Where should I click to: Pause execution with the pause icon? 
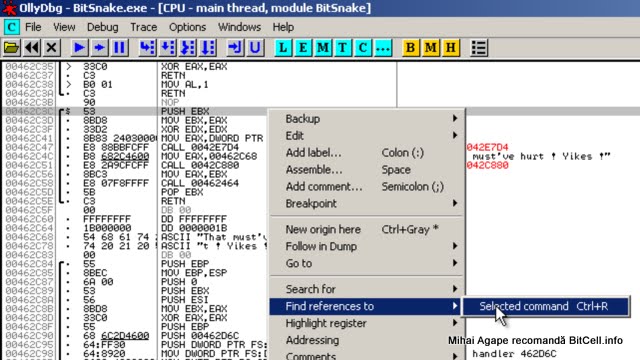point(119,48)
